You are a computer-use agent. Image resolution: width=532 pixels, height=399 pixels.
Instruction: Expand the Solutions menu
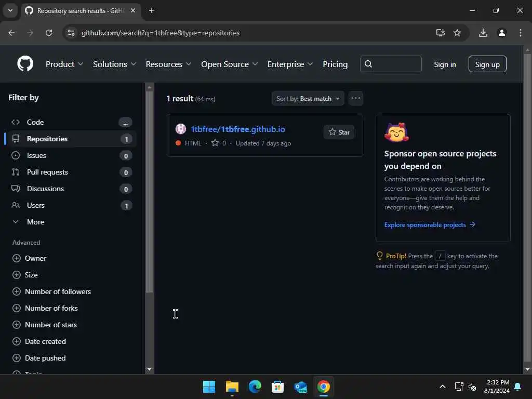114,64
